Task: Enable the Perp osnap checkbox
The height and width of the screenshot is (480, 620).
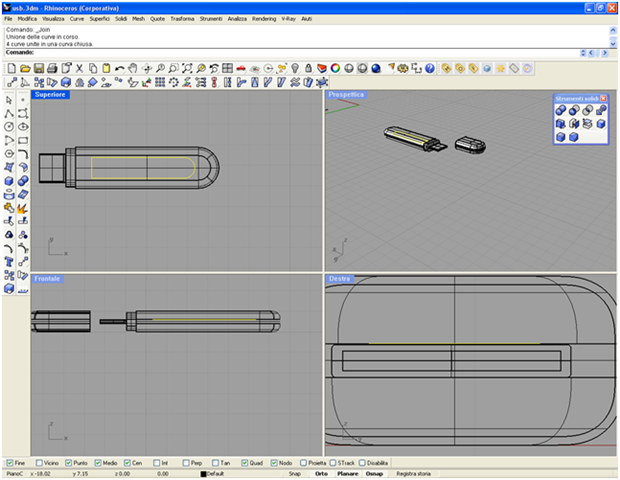Action: tap(186, 463)
